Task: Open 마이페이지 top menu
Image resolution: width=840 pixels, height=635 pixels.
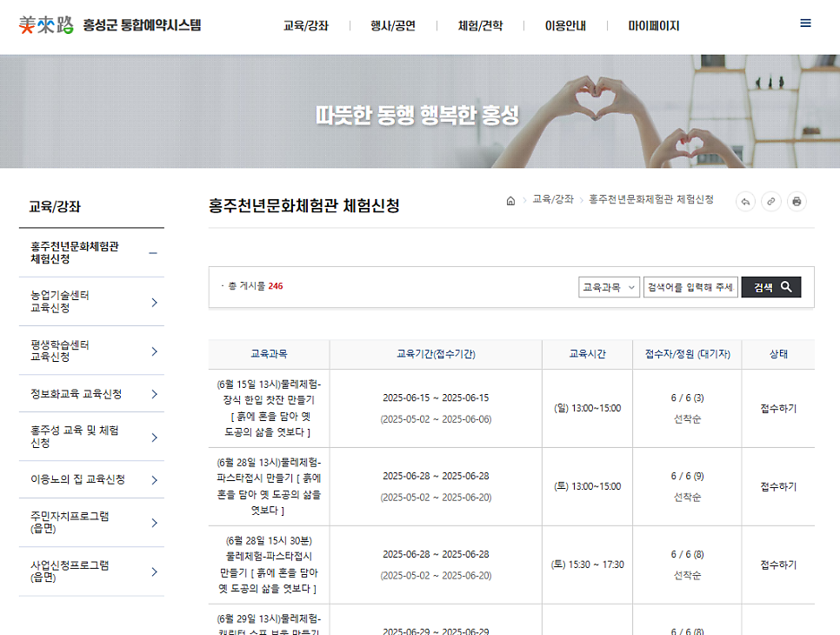Action: click(654, 26)
